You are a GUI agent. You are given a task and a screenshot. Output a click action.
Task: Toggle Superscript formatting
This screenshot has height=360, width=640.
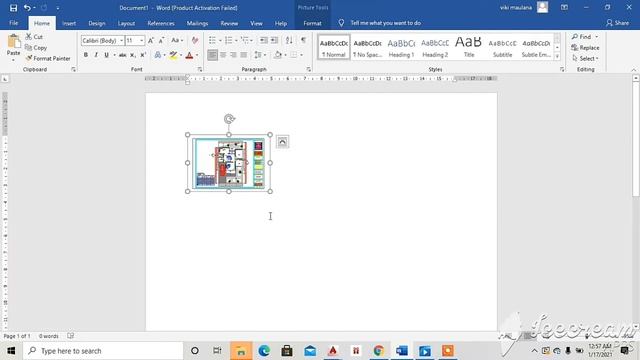(x=143, y=55)
